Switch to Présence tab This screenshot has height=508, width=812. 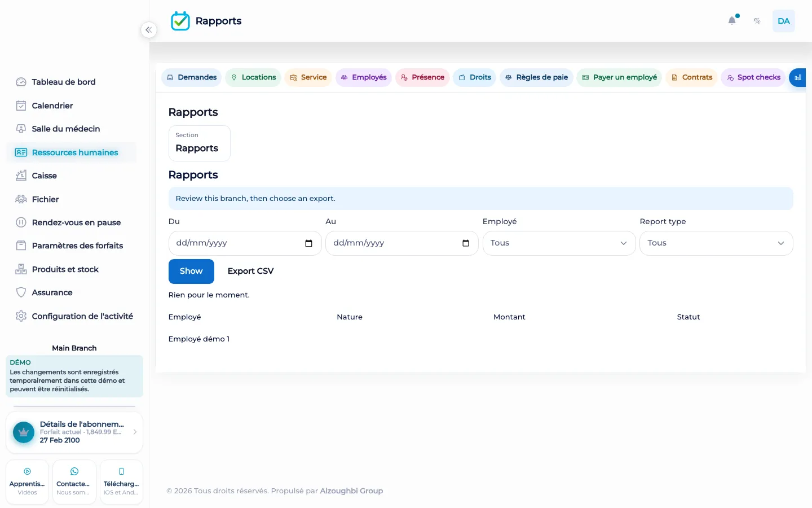point(422,77)
